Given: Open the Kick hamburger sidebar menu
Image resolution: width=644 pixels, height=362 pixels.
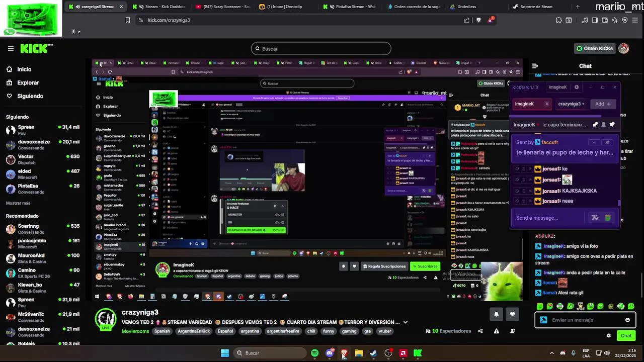Looking at the screenshot, I should coord(11,48).
